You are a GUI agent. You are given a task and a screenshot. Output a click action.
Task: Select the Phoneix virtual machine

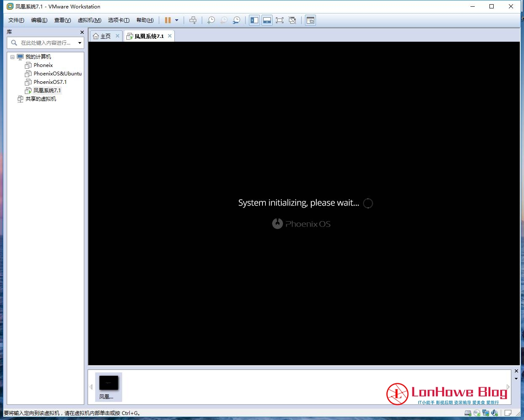coord(43,65)
